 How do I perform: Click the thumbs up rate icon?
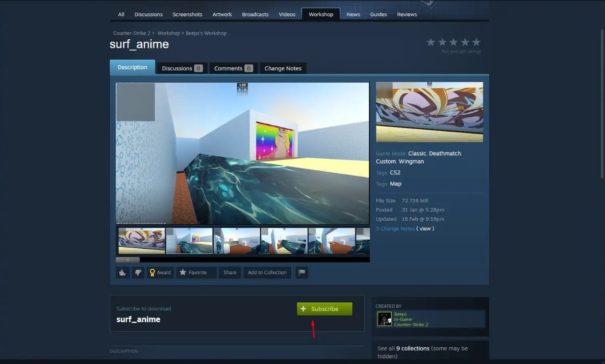pyautogui.click(x=122, y=273)
